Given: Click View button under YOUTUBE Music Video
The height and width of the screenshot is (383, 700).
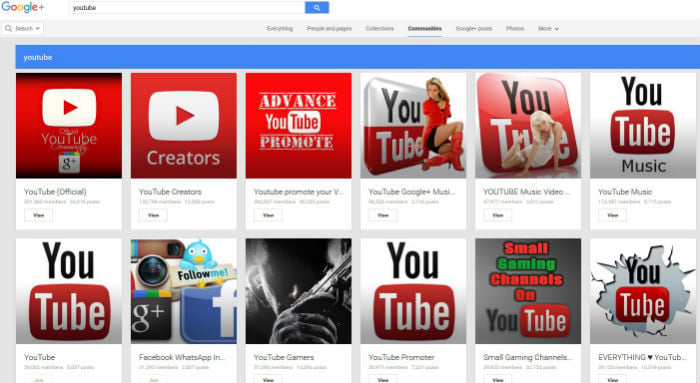Looking at the screenshot, I should (498, 215).
